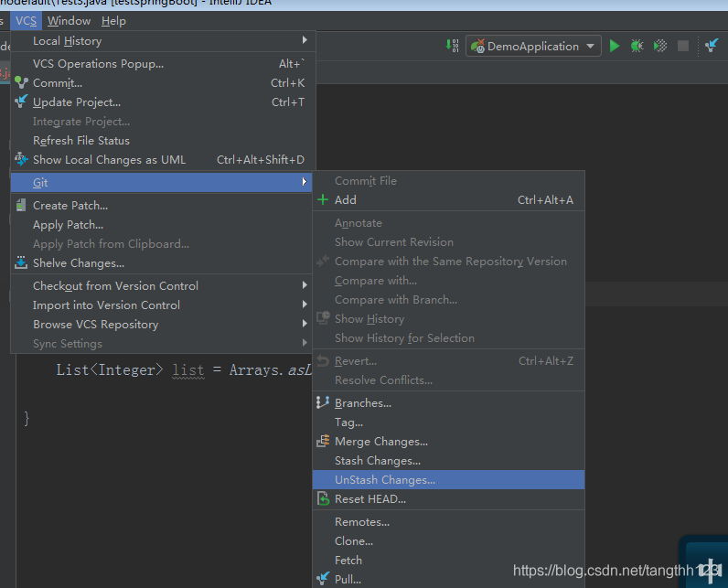Click the Branches icon
This screenshot has width=728, height=588.
[323, 402]
